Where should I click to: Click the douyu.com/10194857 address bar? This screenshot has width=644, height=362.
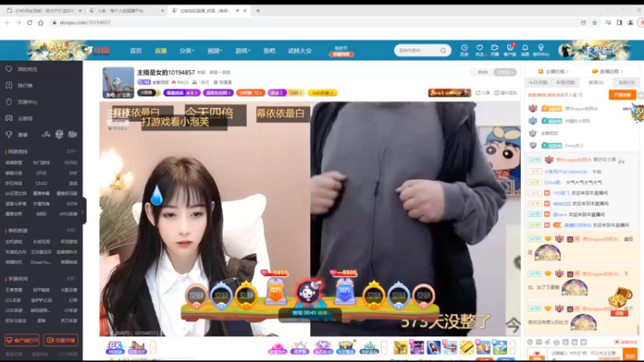(85, 23)
